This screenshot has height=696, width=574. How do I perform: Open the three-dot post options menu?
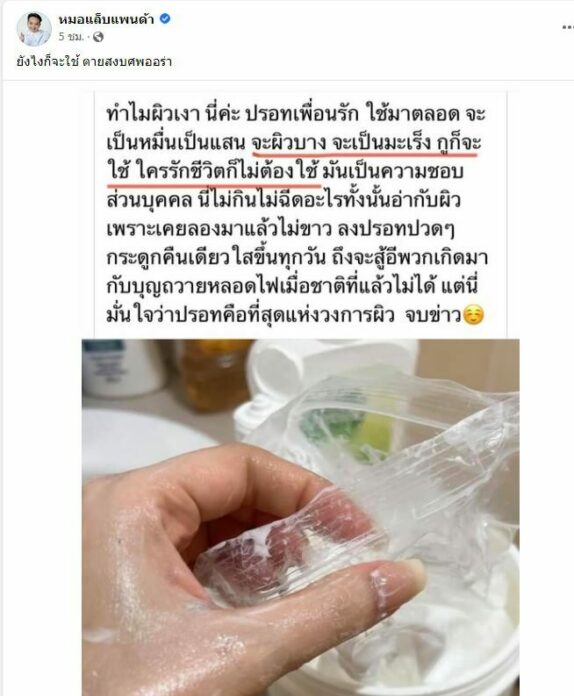(568, 28)
